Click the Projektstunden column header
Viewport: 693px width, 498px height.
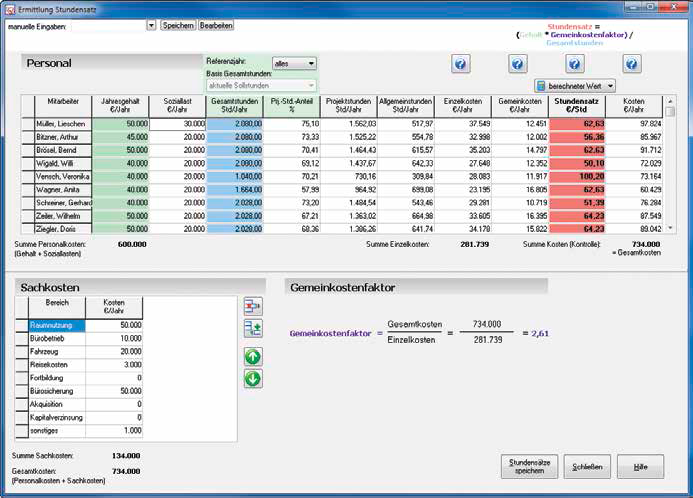click(x=349, y=106)
